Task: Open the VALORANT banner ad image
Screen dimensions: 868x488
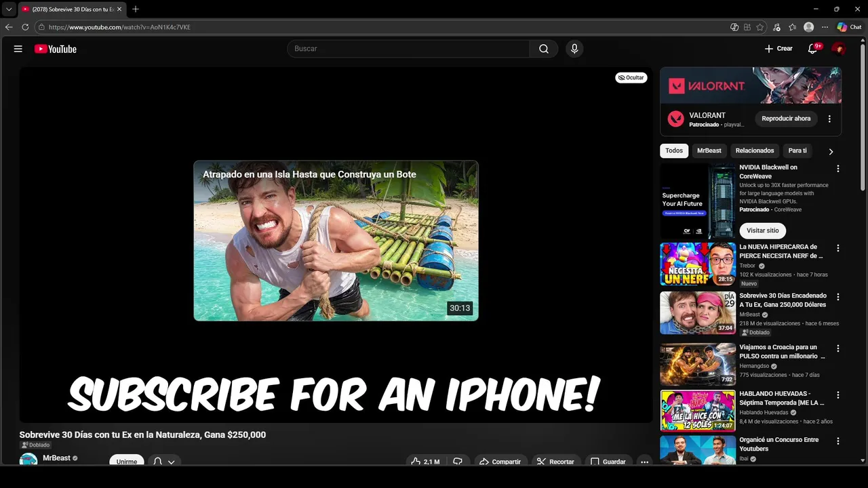Action: [x=751, y=85]
